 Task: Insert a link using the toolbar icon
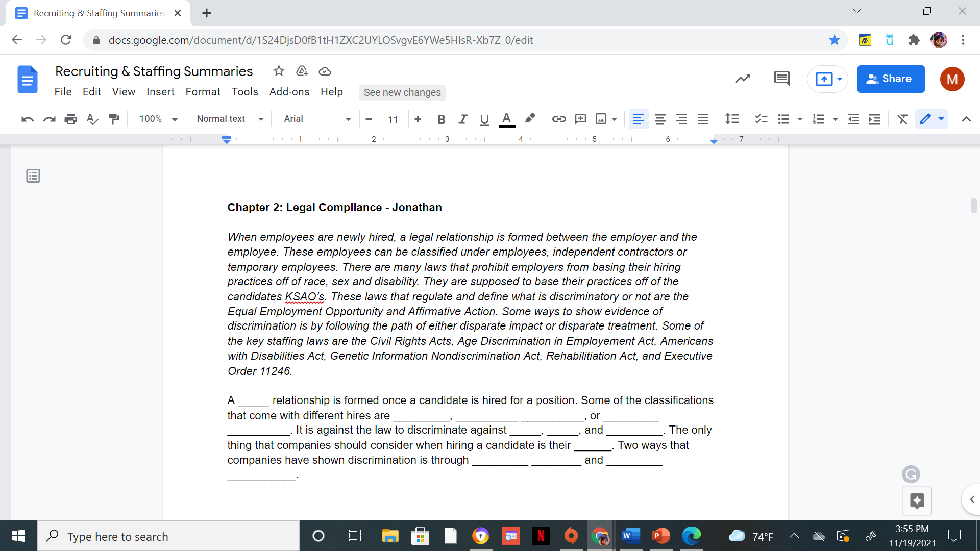tap(559, 119)
